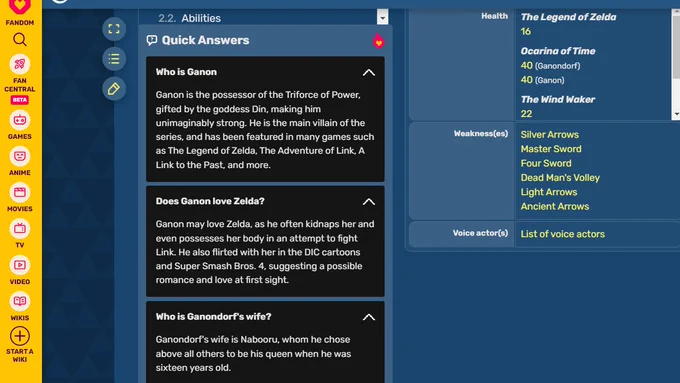Toggle fullscreen expand page icon
680x383 pixels.
pyautogui.click(x=114, y=29)
